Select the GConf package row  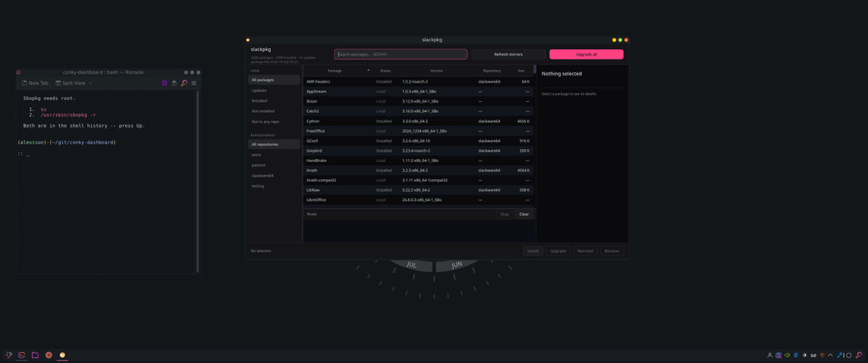(x=418, y=141)
